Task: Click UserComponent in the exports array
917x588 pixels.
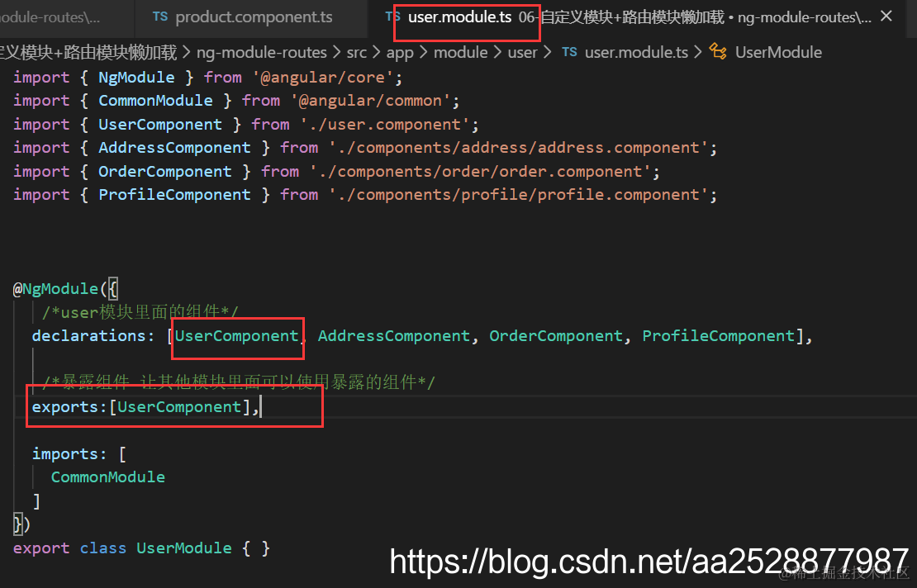Action: (179, 407)
